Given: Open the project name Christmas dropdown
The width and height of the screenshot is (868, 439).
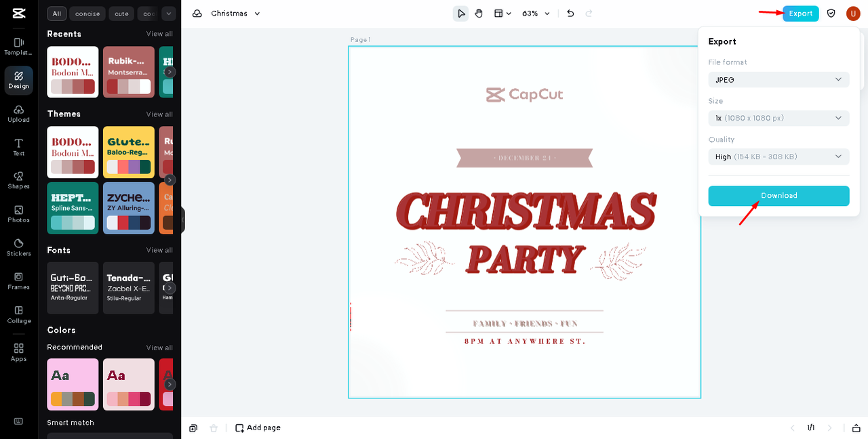Looking at the screenshot, I should [235, 14].
